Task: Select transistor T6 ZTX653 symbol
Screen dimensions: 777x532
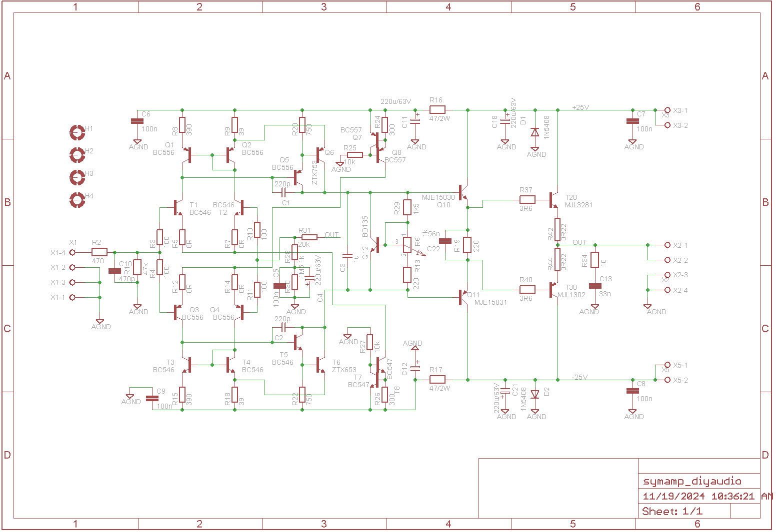Action: pos(320,365)
